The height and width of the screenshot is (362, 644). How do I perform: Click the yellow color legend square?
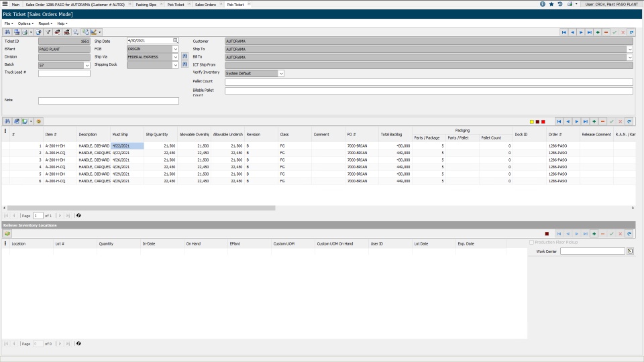(x=531, y=122)
